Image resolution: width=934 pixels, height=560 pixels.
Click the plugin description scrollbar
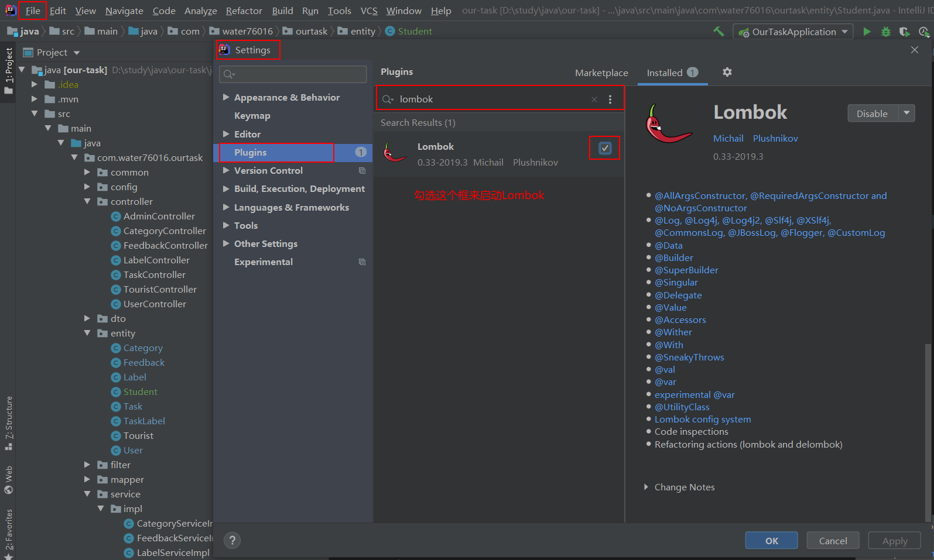point(928,432)
